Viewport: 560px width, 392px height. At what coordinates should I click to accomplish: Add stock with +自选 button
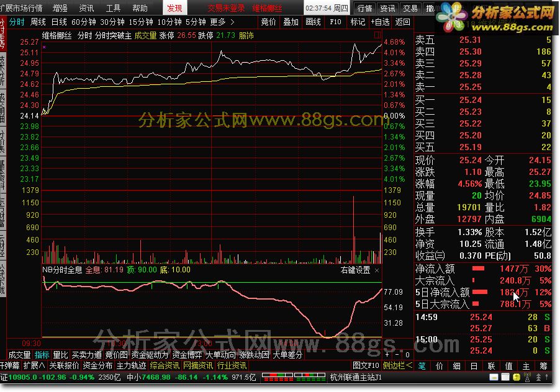coord(380,22)
